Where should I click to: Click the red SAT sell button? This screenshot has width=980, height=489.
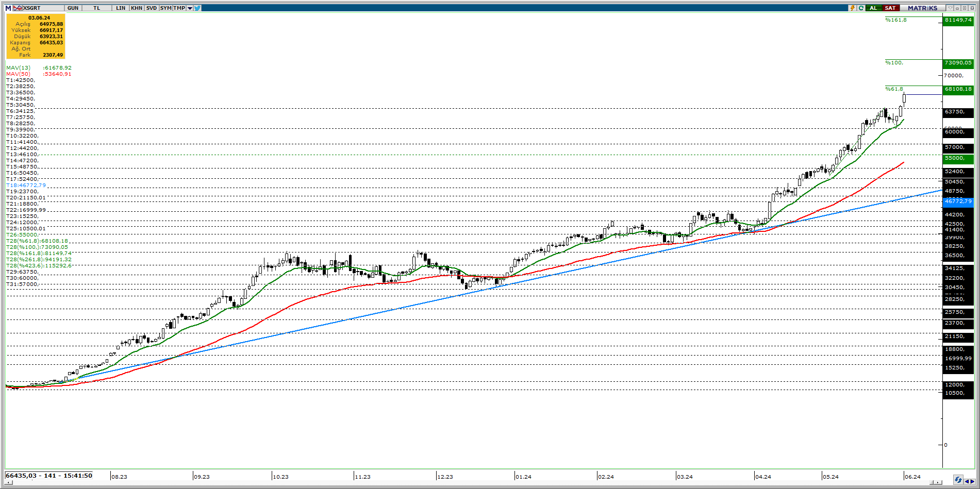point(890,8)
